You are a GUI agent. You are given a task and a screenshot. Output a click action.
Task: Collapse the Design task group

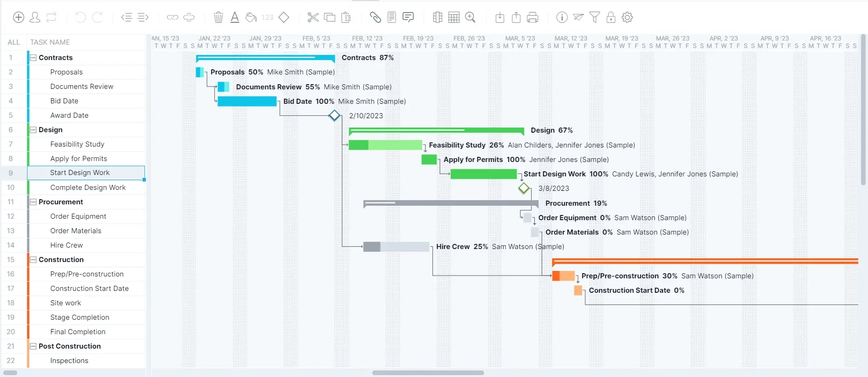coord(33,129)
